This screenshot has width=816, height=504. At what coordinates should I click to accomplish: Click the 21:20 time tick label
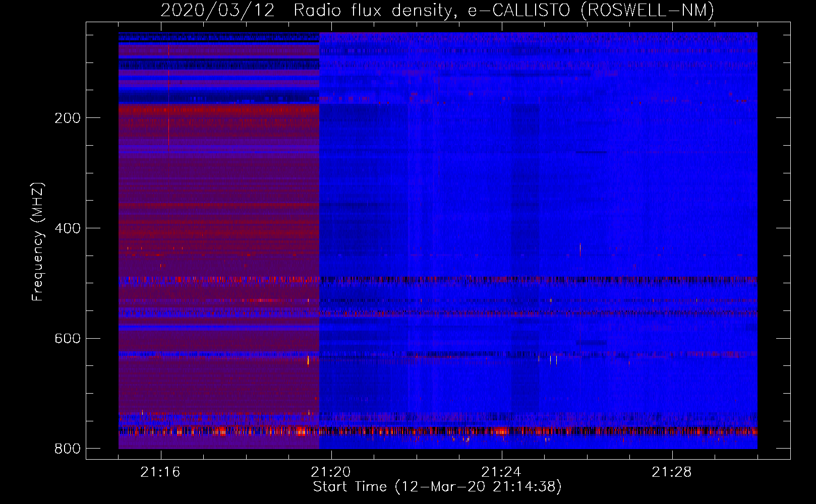pos(331,472)
